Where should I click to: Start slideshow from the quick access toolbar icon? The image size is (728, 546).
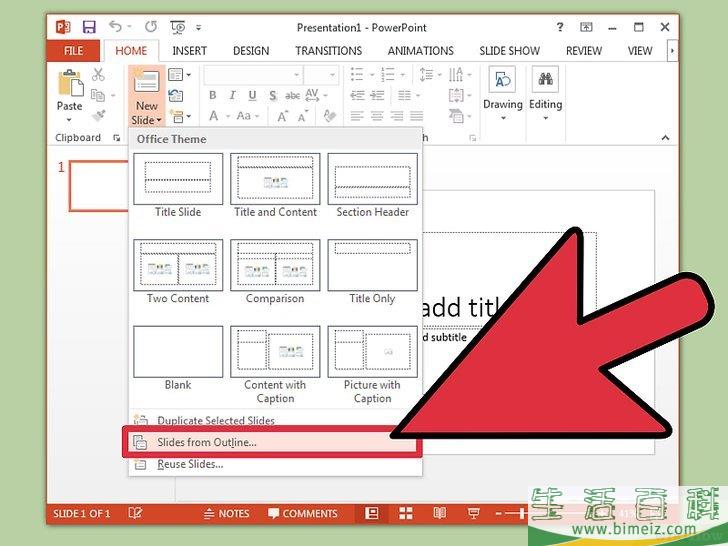[x=178, y=27]
